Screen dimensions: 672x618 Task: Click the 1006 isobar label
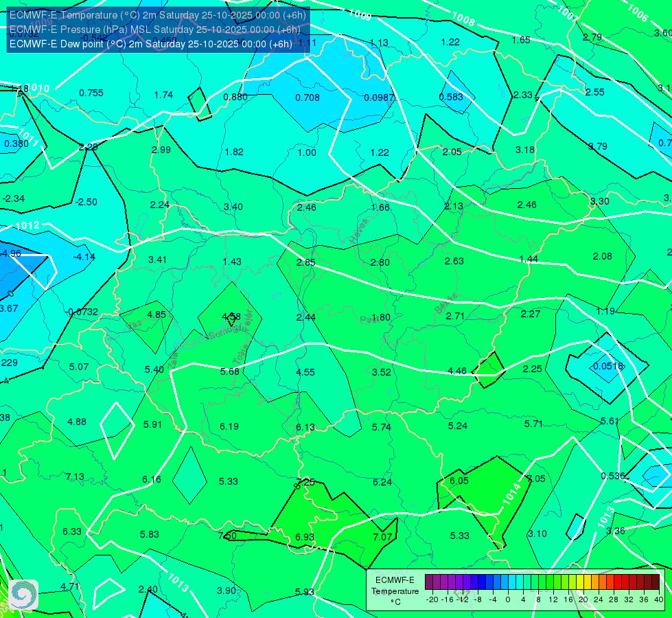point(637,13)
